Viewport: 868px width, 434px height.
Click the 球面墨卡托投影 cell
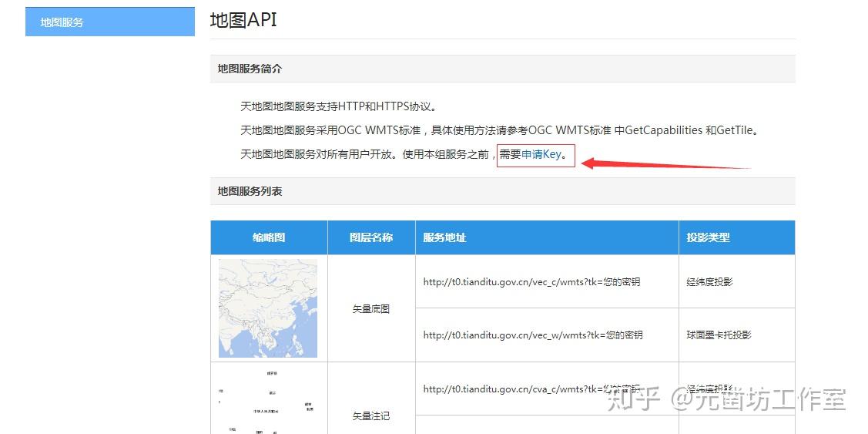click(x=737, y=335)
